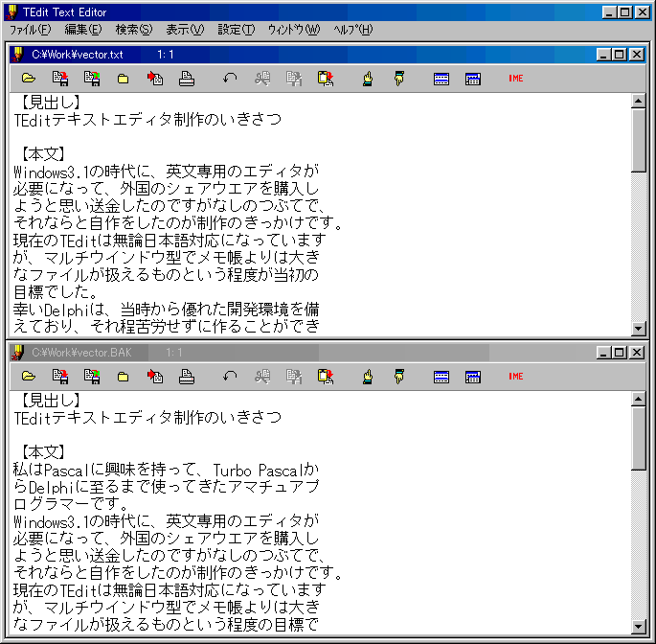Click the red-arrow document insert icon in vector.txt window
Viewport: 656px width, 644px height.
coord(155,78)
